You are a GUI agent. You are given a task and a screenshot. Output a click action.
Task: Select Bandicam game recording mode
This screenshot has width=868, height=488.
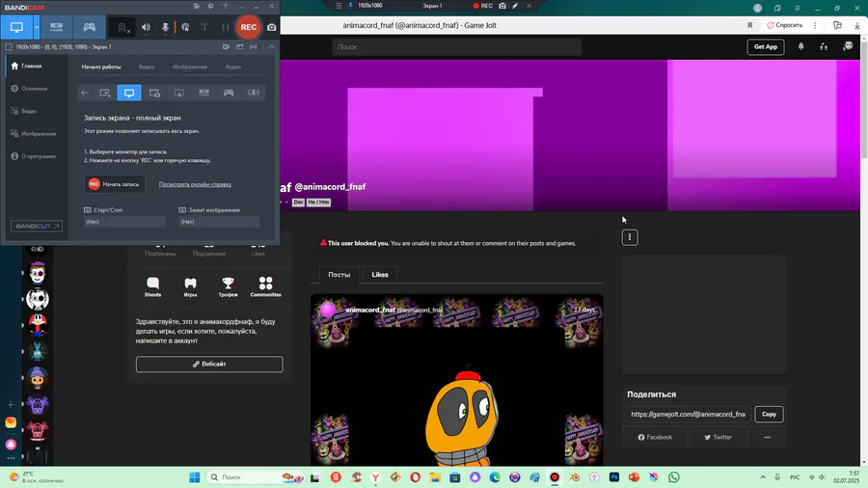tap(89, 27)
